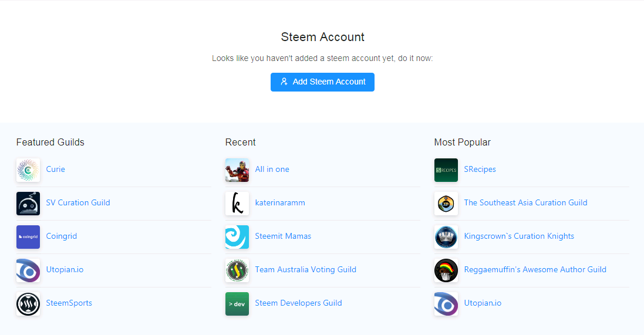Click the Team Australia Voting Guild emblem

237,270
